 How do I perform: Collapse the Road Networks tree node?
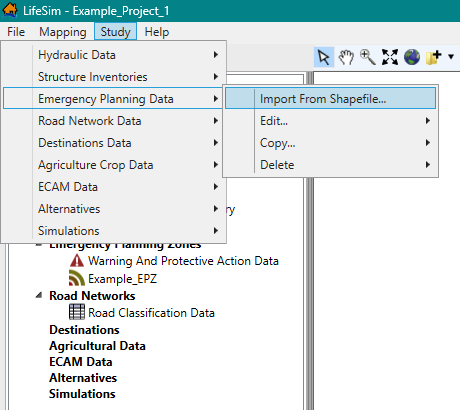[39, 295]
